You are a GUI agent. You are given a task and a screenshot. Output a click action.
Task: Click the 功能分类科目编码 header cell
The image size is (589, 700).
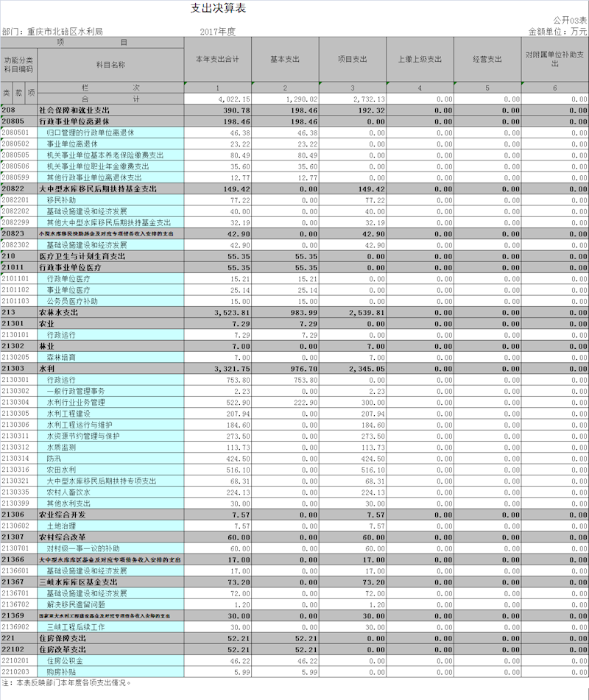18,65
